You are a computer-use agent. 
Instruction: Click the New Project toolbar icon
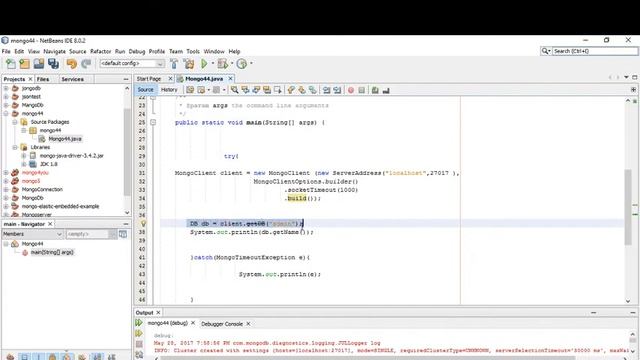point(24,64)
